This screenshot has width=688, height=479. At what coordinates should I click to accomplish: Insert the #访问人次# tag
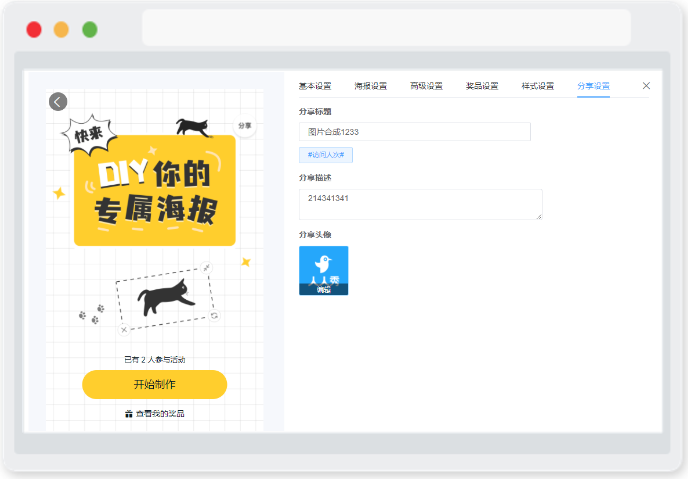326,155
